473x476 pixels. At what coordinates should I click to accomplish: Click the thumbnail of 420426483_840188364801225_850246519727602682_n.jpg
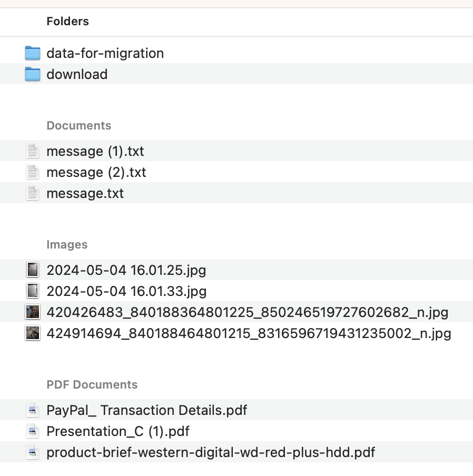click(33, 312)
